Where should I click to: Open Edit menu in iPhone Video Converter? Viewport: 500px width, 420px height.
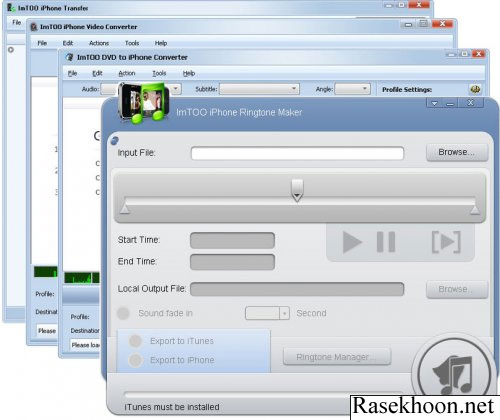68,43
